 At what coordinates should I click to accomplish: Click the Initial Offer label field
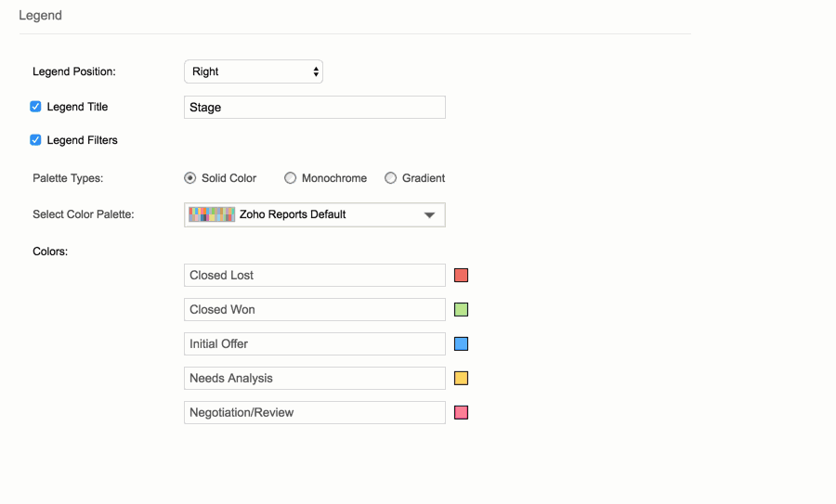[314, 344]
